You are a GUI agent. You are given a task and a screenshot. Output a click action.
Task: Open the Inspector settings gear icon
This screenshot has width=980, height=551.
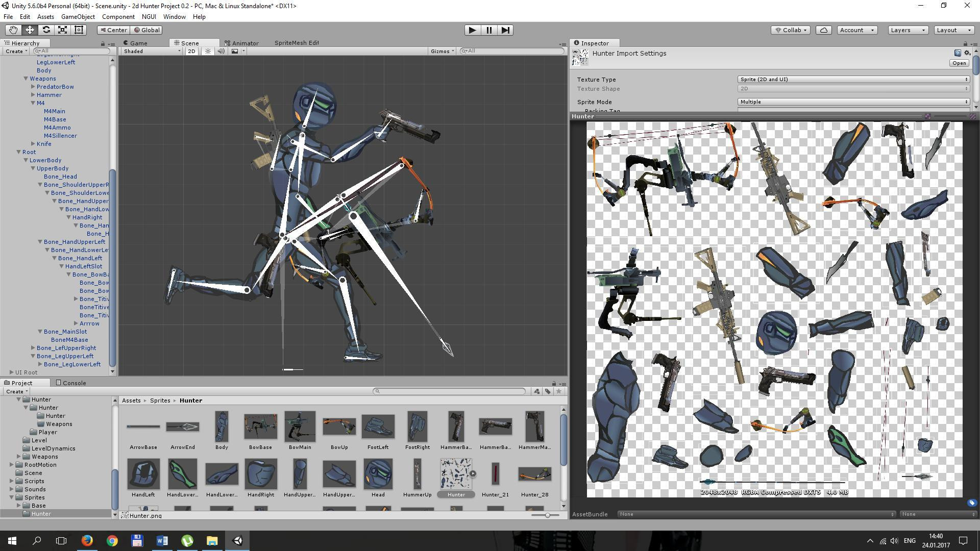pyautogui.click(x=967, y=53)
